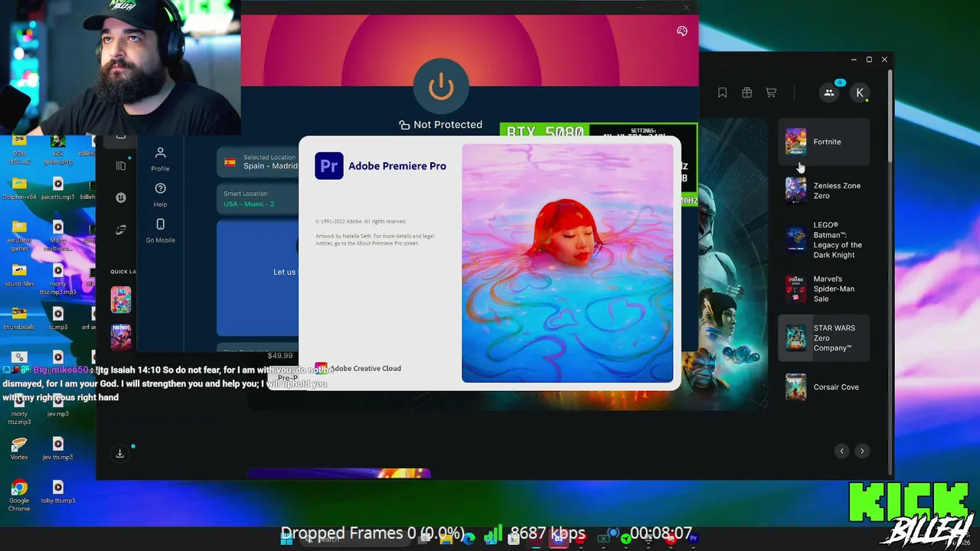
Task: Open the Unreal Engine sidebar icon
Action: pyautogui.click(x=120, y=197)
